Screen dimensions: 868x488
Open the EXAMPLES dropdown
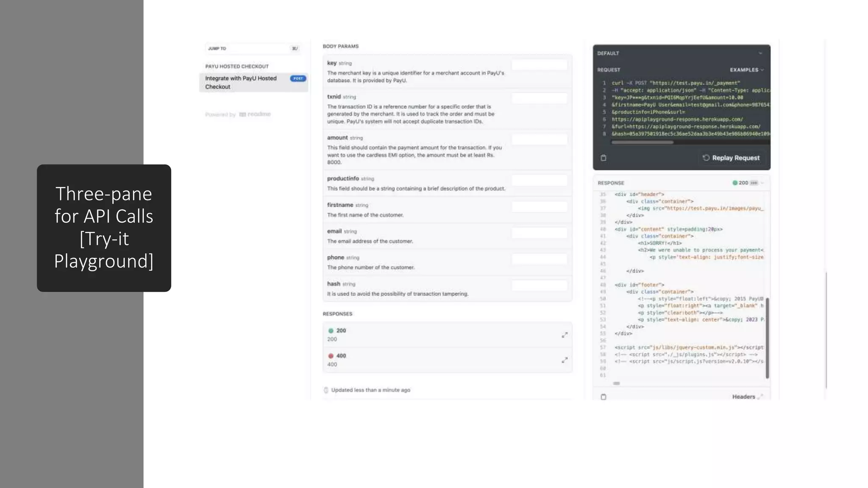pyautogui.click(x=747, y=70)
